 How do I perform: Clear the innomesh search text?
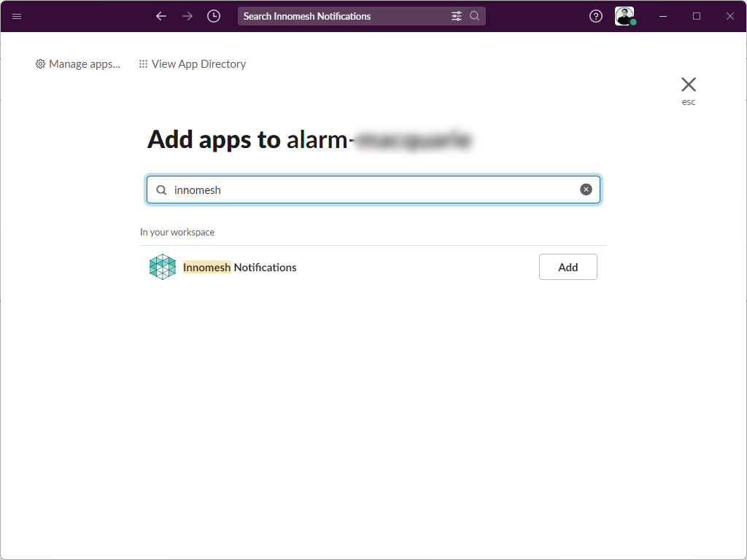click(586, 190)
